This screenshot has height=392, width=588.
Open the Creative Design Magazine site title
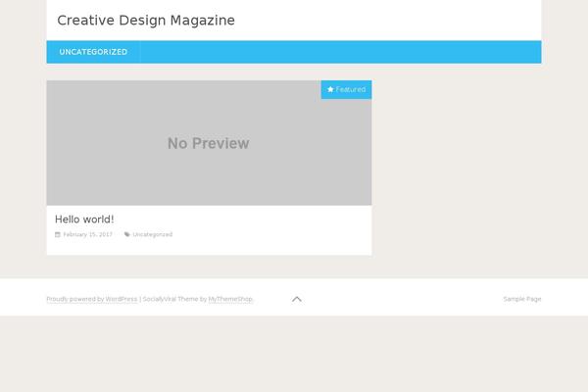point(146,21)
